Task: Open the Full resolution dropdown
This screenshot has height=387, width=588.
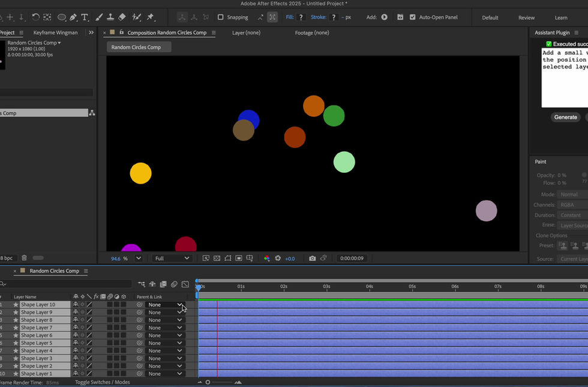Action: click(x=172, y=259)
